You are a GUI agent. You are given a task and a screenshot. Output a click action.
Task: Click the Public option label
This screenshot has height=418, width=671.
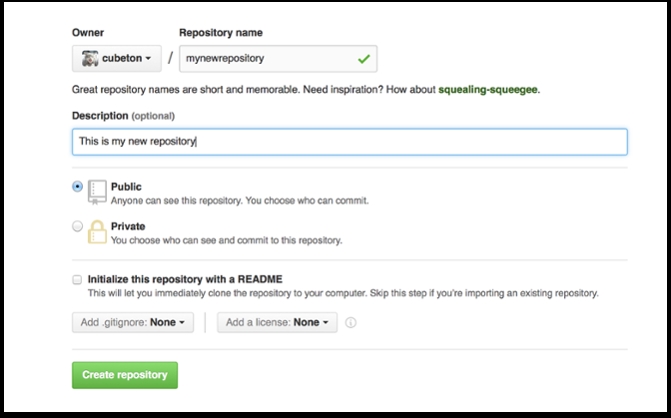point(126,187)
